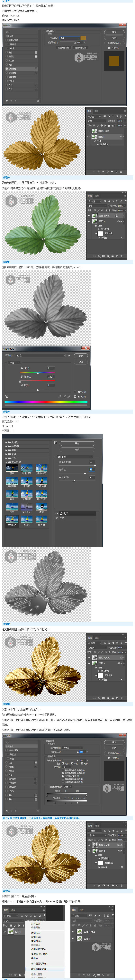Click 复位为默认值 button
Viewport: 135px width, 980px height.
[80, 48]
